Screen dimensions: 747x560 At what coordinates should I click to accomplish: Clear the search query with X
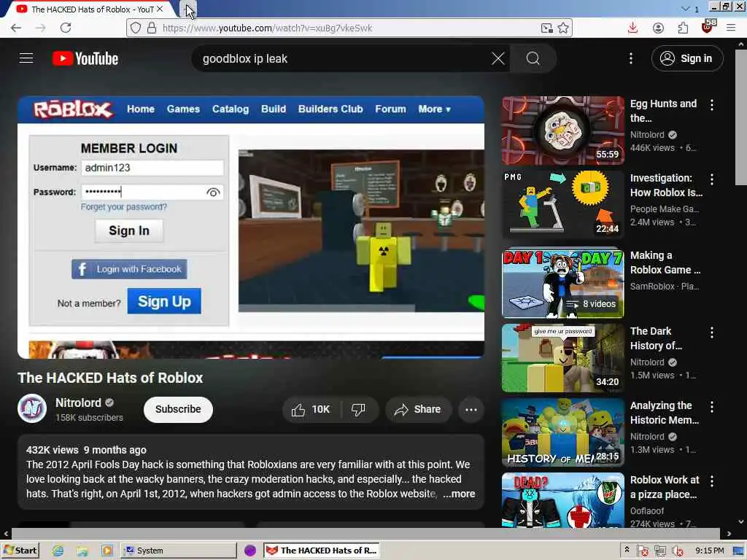(x=498, y=58)
